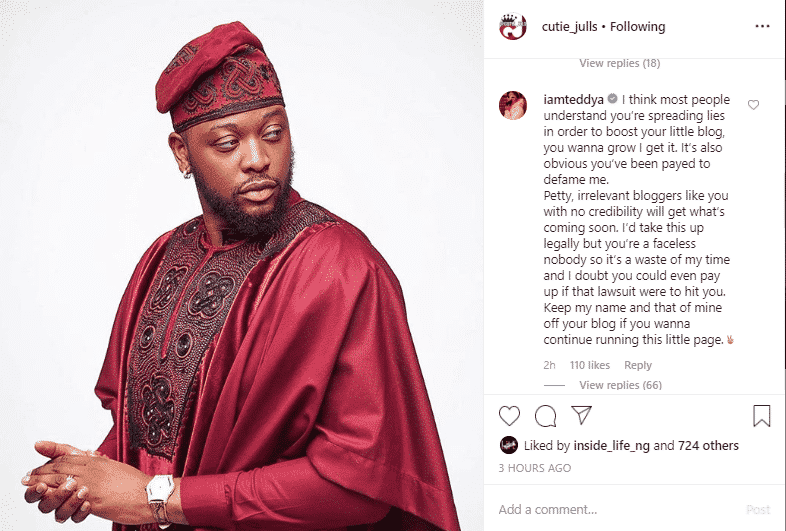Click inside_life_ng liker avatar
The height and width of the screenshot is (531, 786).
[x=508, y=445]
